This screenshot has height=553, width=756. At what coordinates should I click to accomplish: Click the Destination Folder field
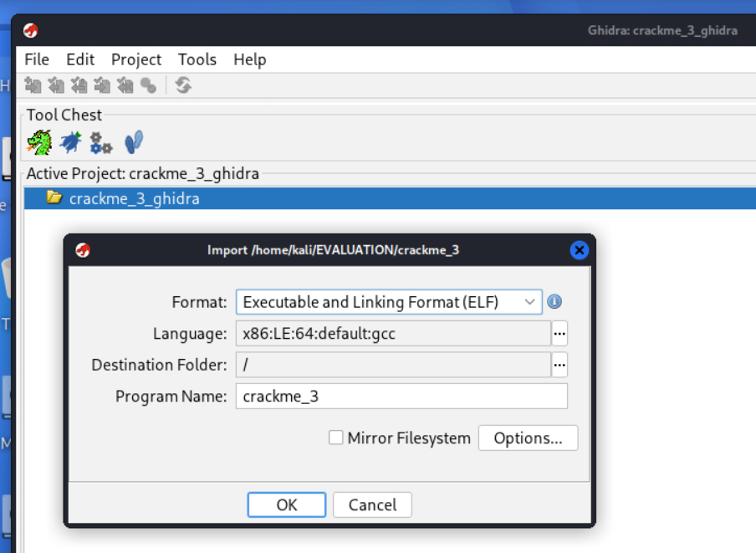(x=393, y=365)
